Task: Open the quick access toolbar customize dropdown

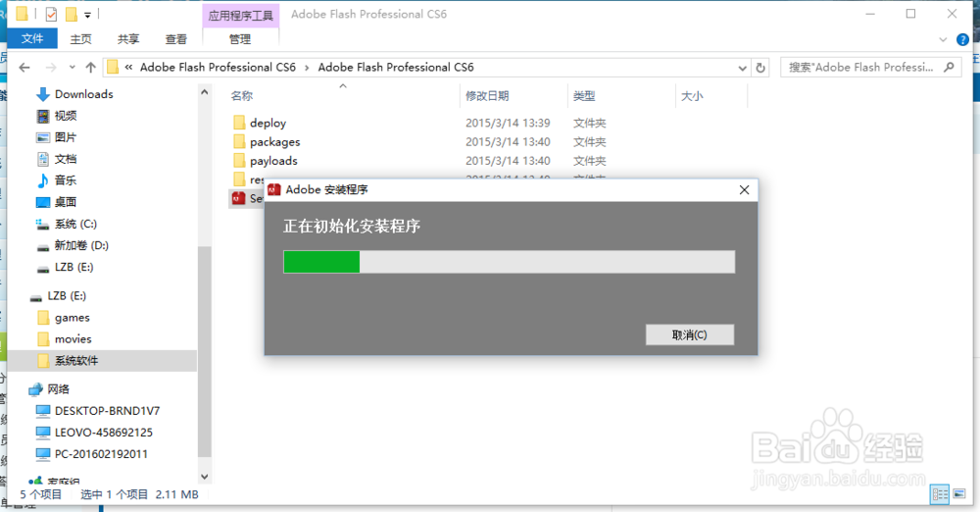Action: (87, 15)
